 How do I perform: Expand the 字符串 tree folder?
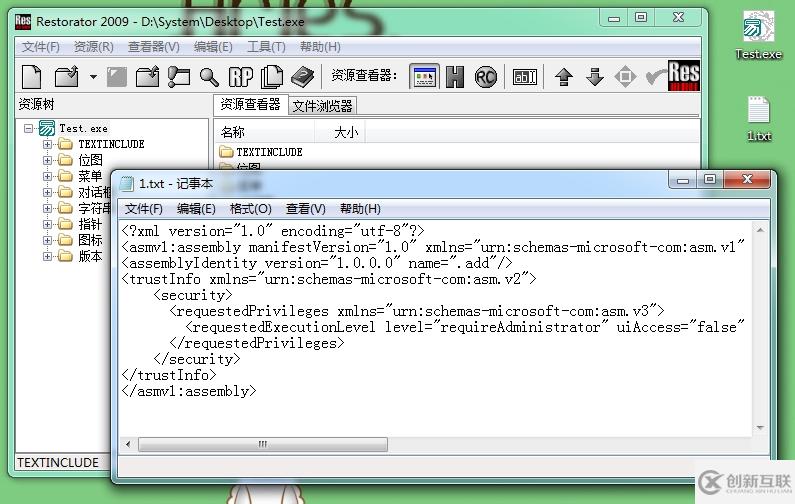coord(47,208)
